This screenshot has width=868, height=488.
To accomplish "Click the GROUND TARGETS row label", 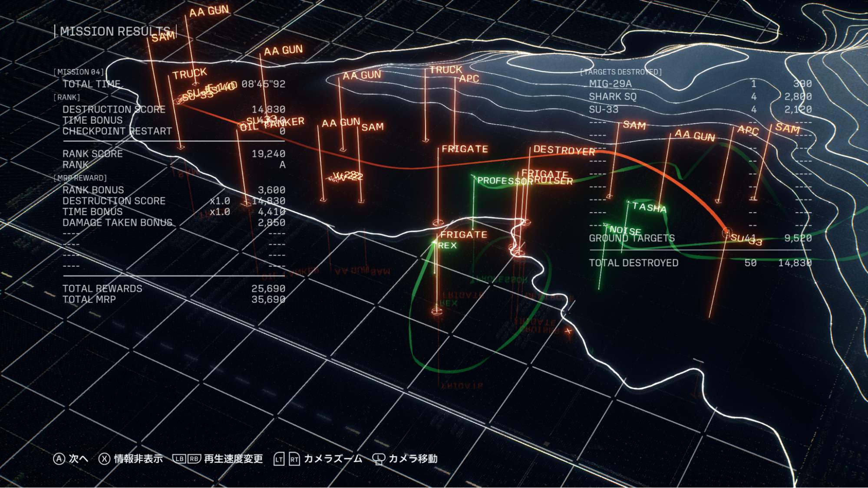I will tap(632, 238).
